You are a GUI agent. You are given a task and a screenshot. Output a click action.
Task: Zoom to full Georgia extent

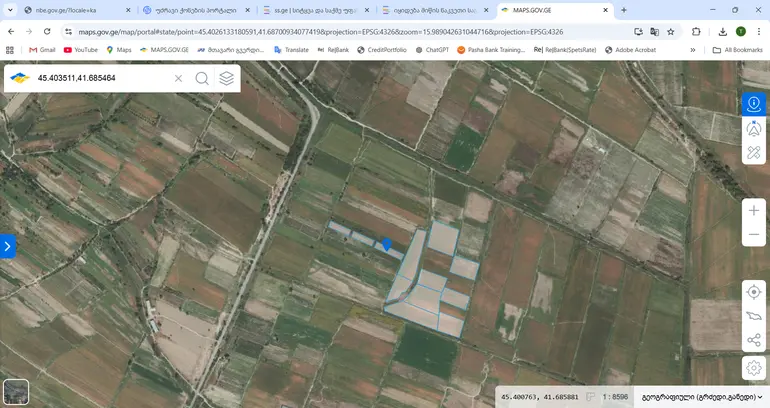754,316
